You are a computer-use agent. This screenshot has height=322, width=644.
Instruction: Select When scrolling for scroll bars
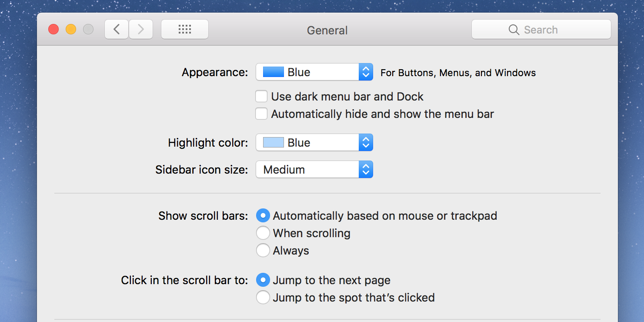pos(263,233)
